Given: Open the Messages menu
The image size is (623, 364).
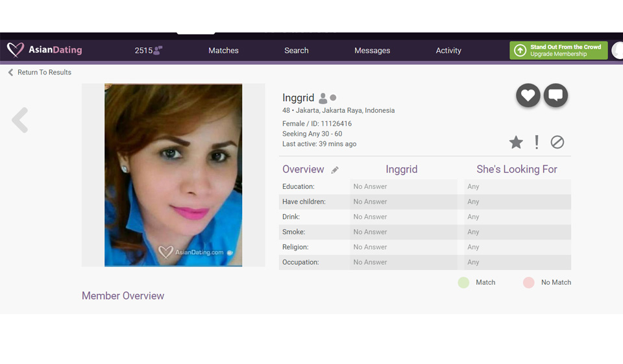Looking at the screenshot, I should pos(372,51).
